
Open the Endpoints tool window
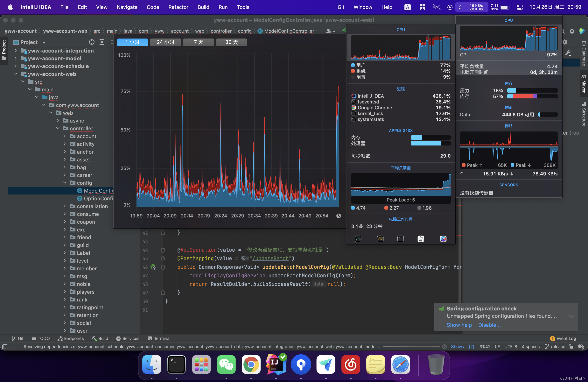(71, 338)
